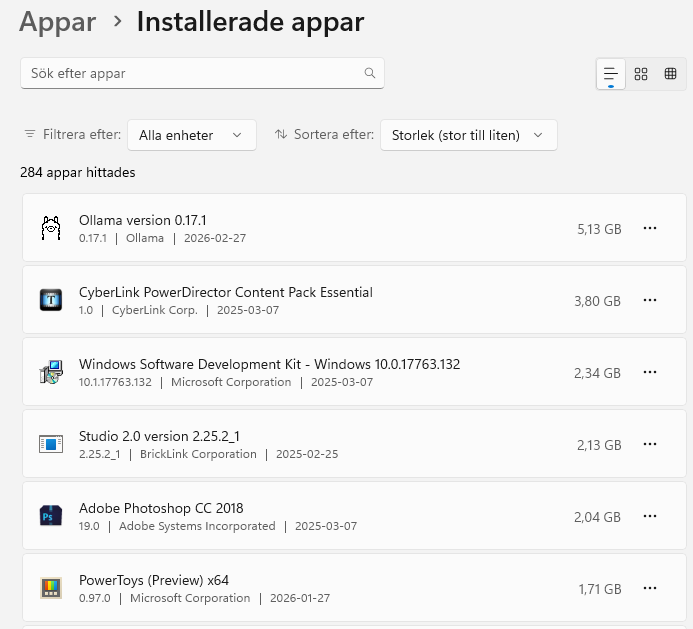Select Studio 2.0 version 2.25.2_1 name
The height and width of the screenshot is (629, 693).
(x=159, y=436)
